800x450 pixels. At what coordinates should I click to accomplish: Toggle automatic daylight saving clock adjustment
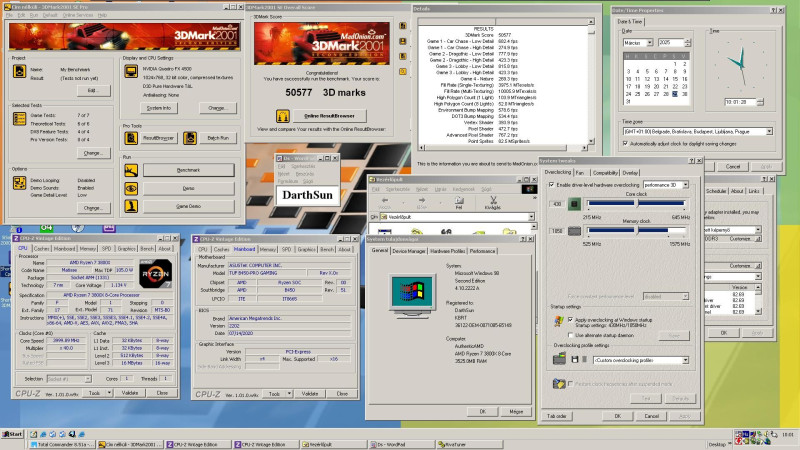(x=626, y=144)
